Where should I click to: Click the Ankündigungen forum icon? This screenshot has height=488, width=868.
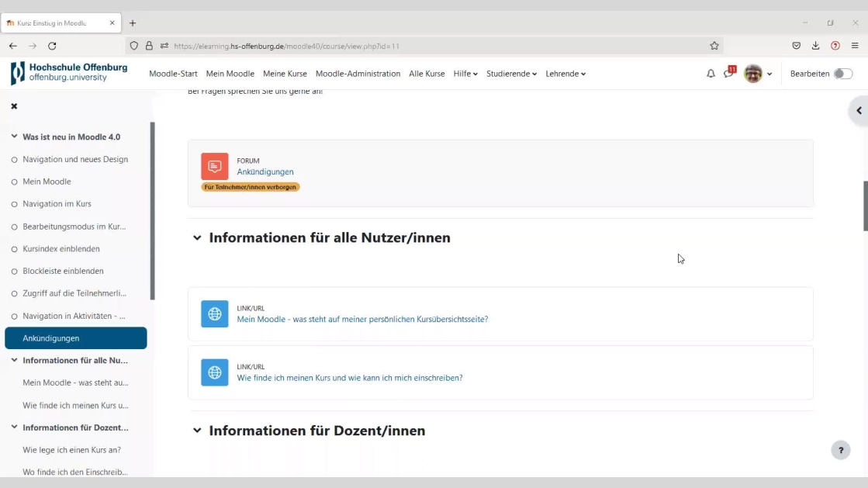coord(215,167)
